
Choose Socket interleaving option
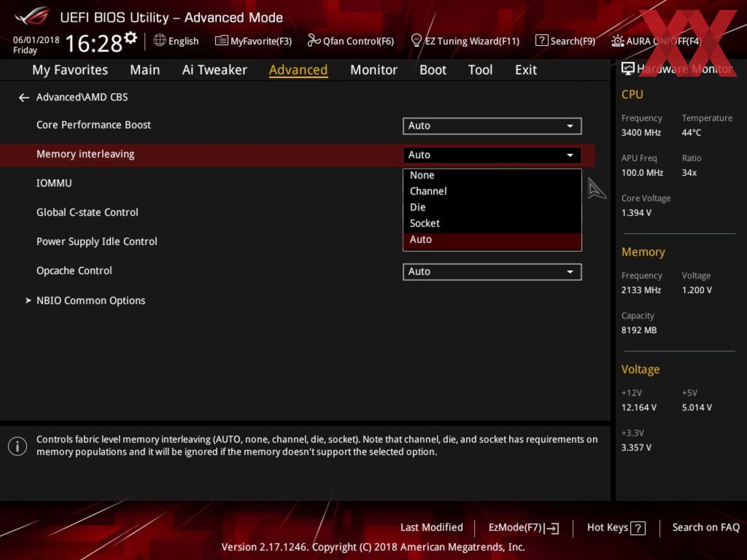pos(492,223)
